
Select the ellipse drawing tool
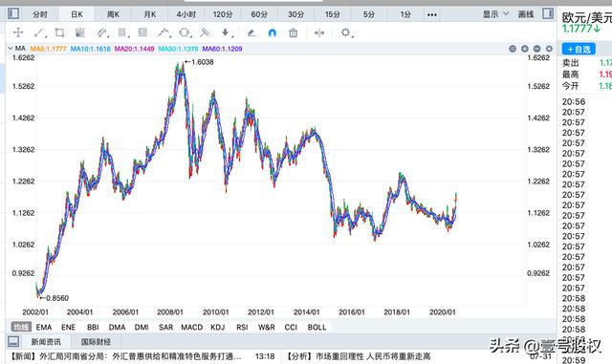point(185,32)
